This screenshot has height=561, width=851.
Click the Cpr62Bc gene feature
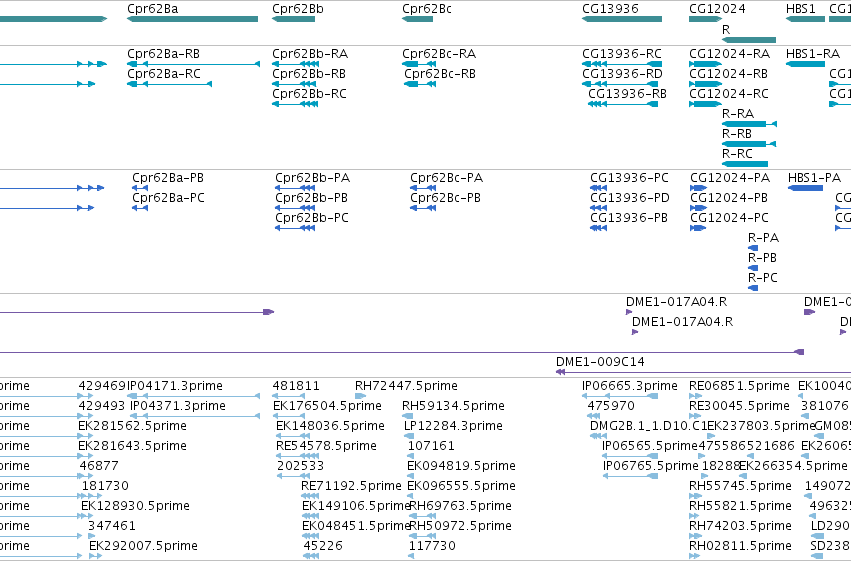tap(417, 19)
